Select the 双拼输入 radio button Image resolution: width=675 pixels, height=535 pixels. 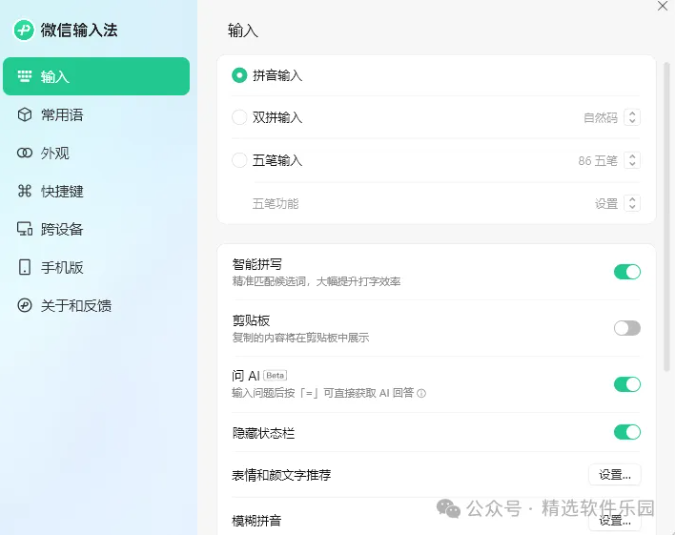[239, 117]
